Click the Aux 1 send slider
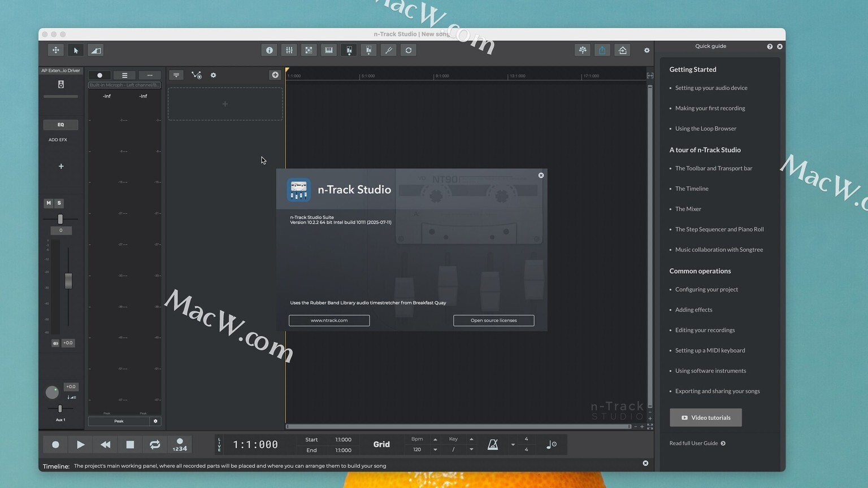Image resolution: width=868 pixels, height=488 pixels. (x=60, y=409)
